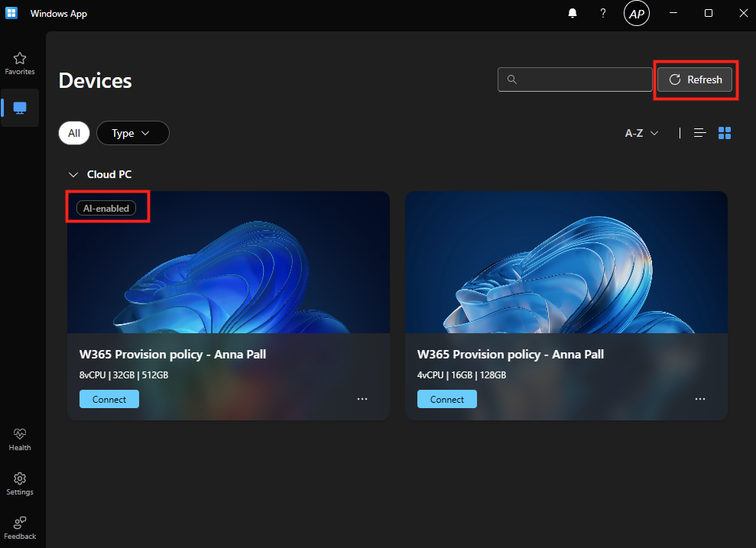The height and width of the screenshot is (548, 756).
Task: Open the AP account profile avatar
Action: [637, 14]
